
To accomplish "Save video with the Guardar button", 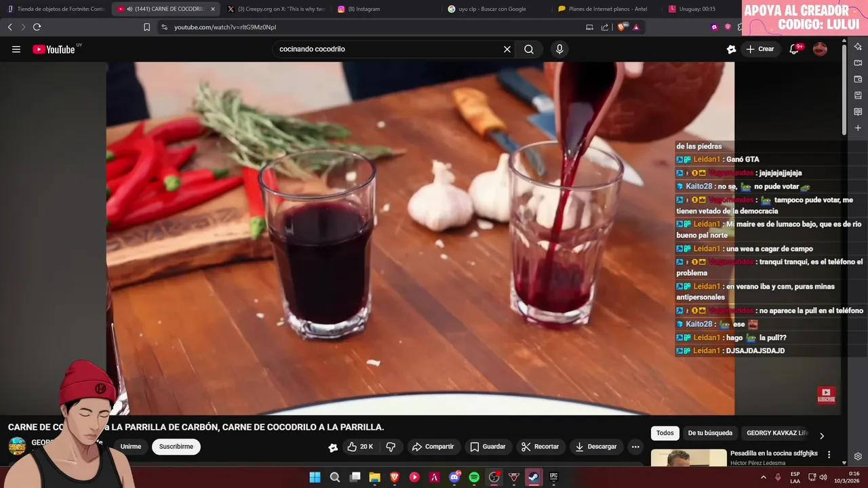I will click(x=488, y=447).
